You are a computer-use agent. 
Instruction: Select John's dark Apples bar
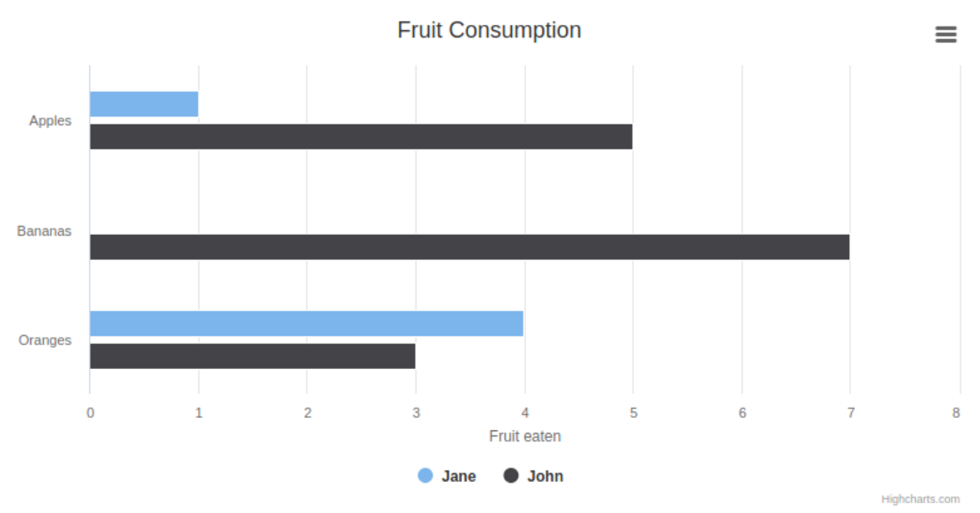[x=361, y=137]
